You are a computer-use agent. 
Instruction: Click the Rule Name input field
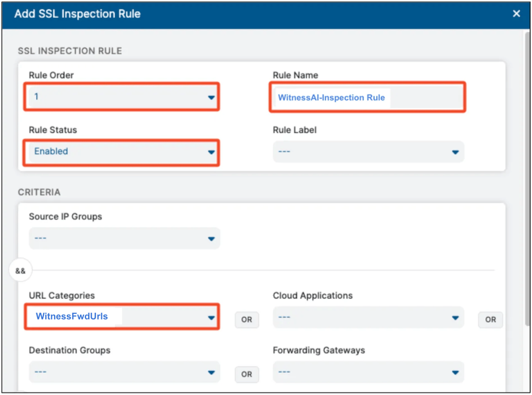pyautogui.click(x=367, y=97)
